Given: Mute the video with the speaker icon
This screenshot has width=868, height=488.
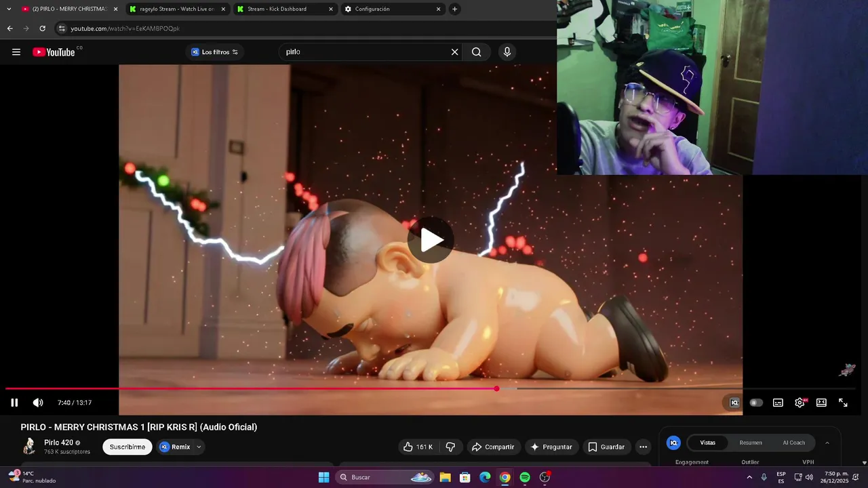Looking at the screenshot, I should [38, 403].
